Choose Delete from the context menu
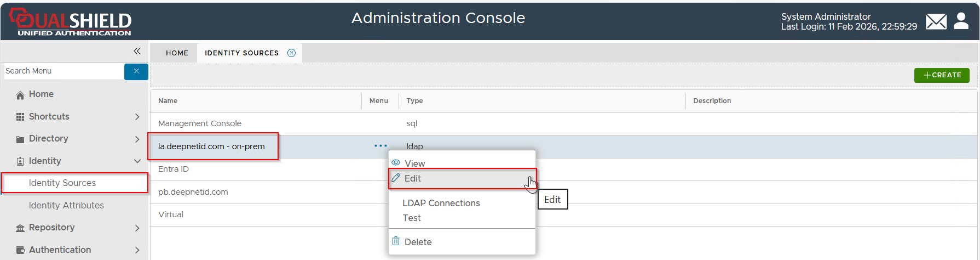This screenshot has height=260, width=980. pyautogui.click(x=418, y=242)
